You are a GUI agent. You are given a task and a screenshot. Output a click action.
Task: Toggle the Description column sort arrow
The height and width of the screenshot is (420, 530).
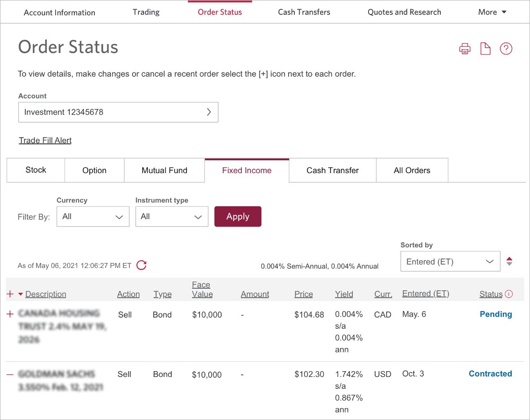[21, 294]
